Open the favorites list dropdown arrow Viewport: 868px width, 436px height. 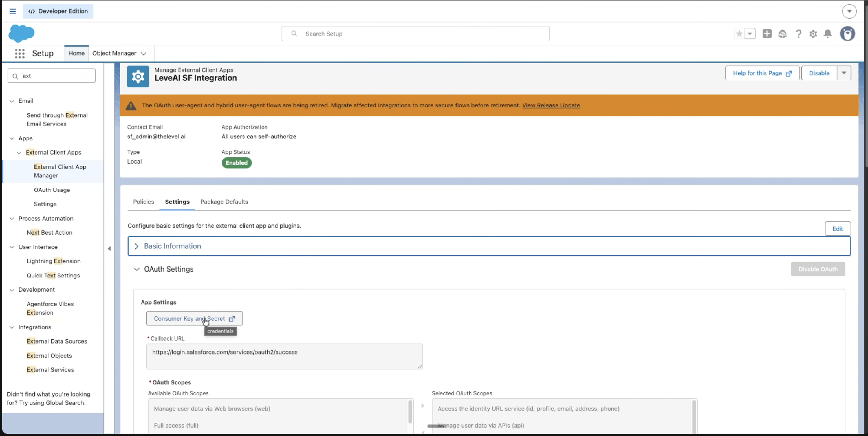(750, 34)
